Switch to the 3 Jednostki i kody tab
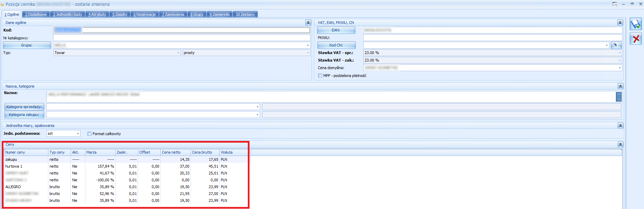Screen dimensions: 644x209 click(68, 14)
